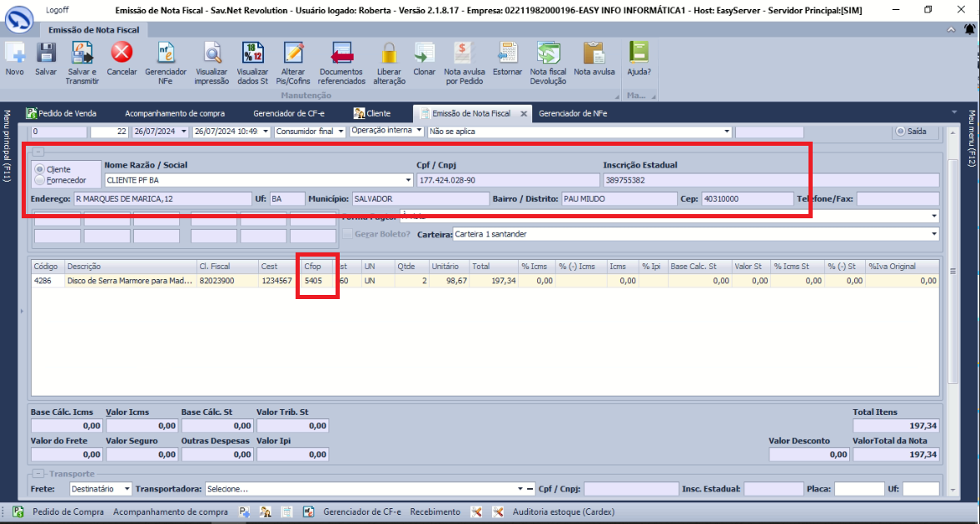The image size is (980, 524).
Task: Click the Emissão de Nota Fiscal ribbon tab
Action: (93, 29)
